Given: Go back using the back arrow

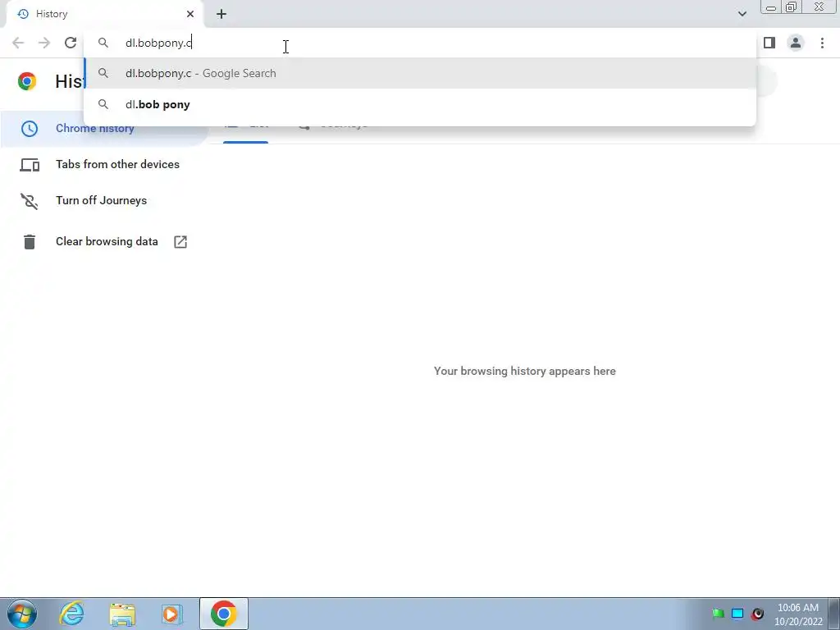Looking at the screenshot, I should click(18, 43).
